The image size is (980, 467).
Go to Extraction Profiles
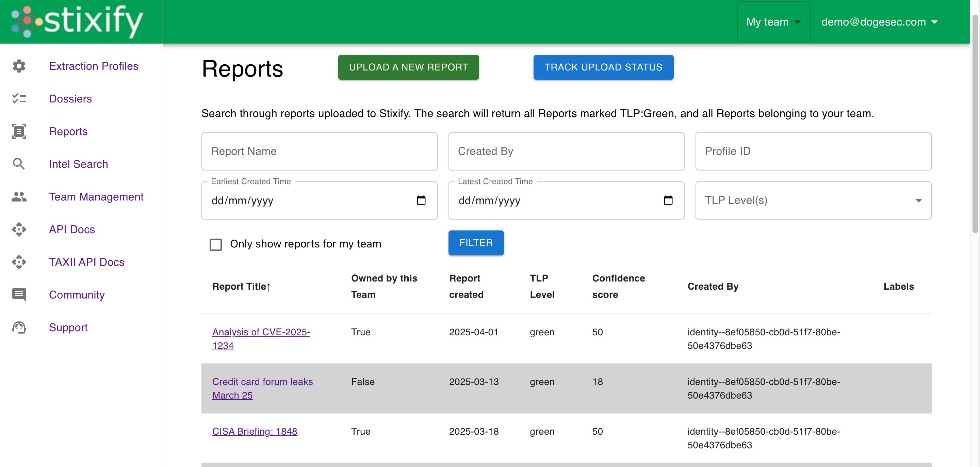coord(94,66)
